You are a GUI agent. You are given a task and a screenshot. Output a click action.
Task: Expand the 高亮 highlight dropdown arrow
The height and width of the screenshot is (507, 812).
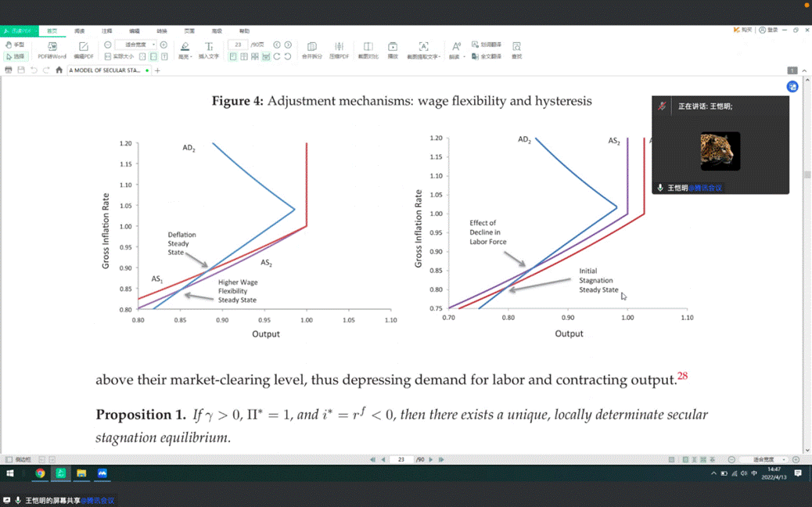(x=190, y=57)
